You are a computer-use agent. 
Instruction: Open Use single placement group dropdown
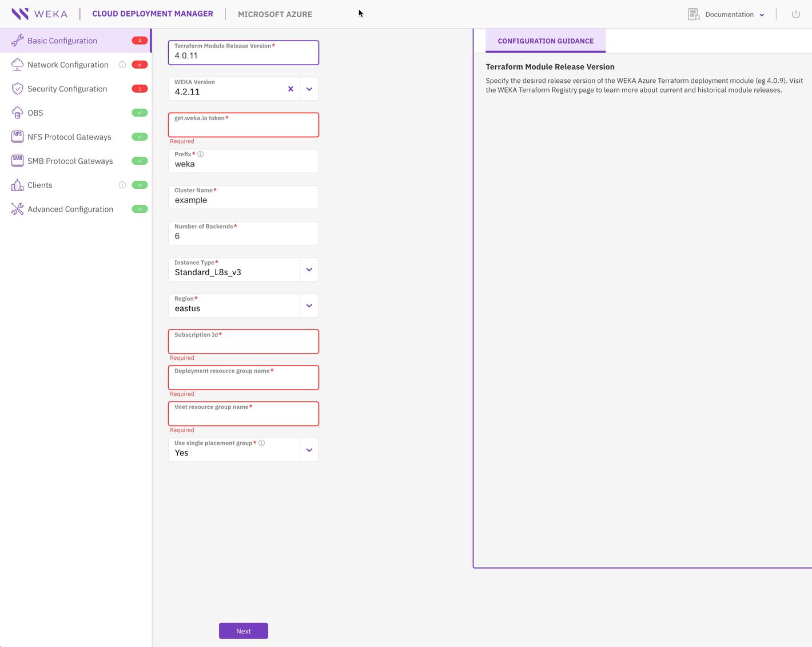click(x=309, y=450)
